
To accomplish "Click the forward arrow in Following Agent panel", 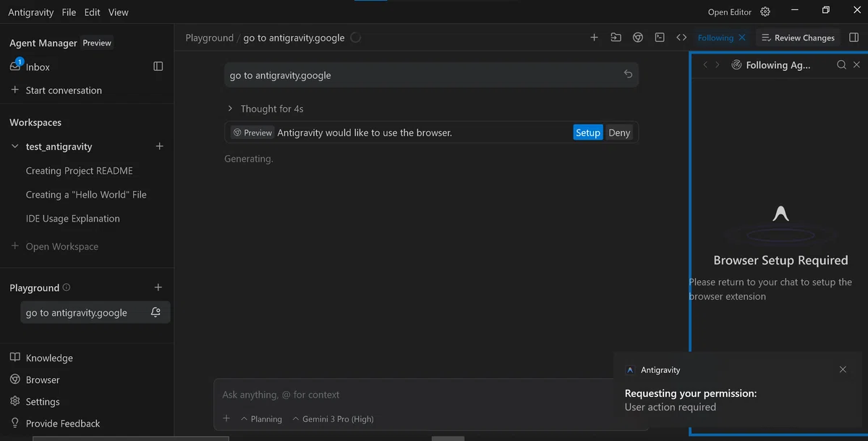I will [718, 64].
